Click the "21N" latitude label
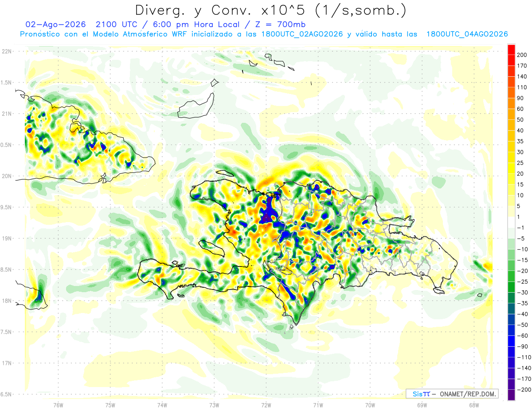Viewport: 532px width, 411px height. pyautogui.click(x=7, y=114)
